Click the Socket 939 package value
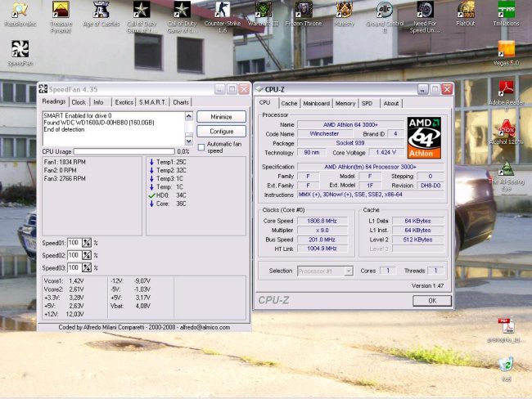The image size is (532, 399). [350, 143]
